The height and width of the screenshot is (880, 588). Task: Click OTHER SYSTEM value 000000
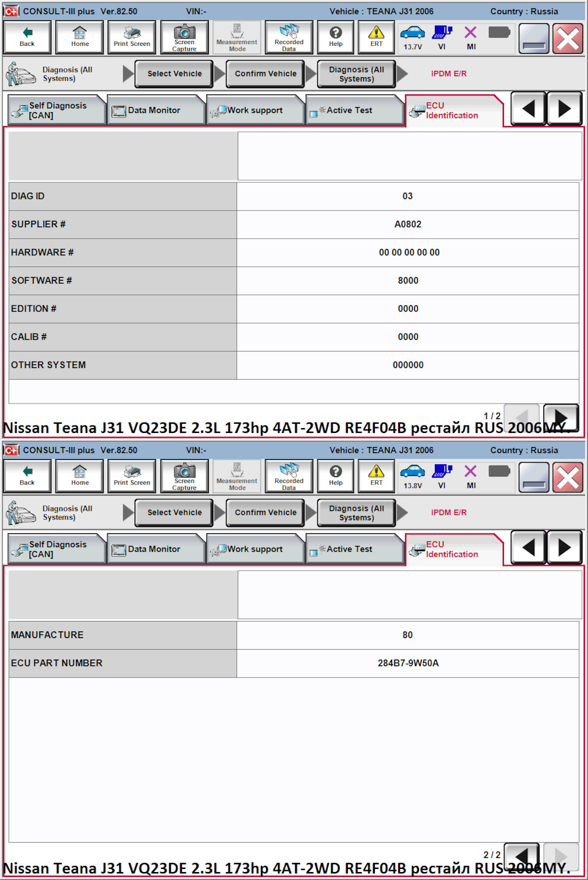coord(408,365)
